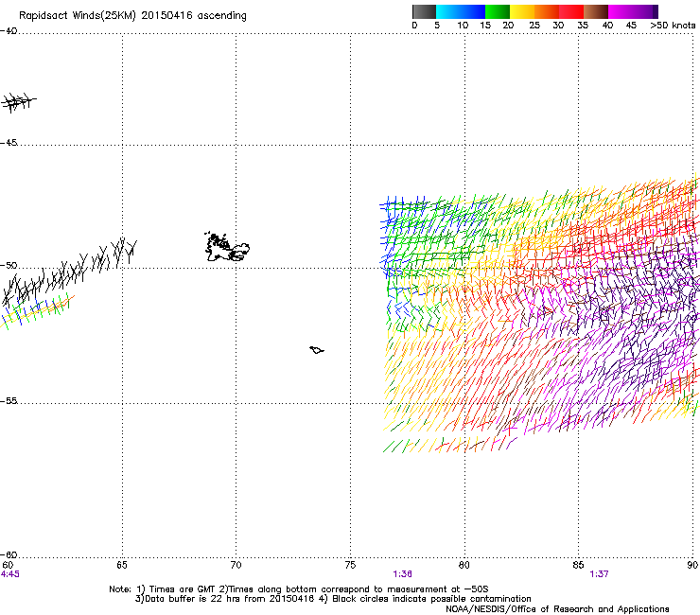Click the orange 25-30 knots legend segment
Screen dimensions: 700x615
pos(547,11)
